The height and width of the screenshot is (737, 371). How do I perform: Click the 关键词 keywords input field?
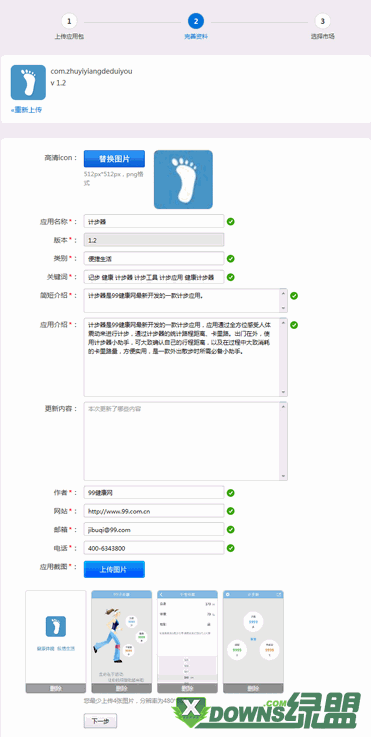[x=154, y=277]
